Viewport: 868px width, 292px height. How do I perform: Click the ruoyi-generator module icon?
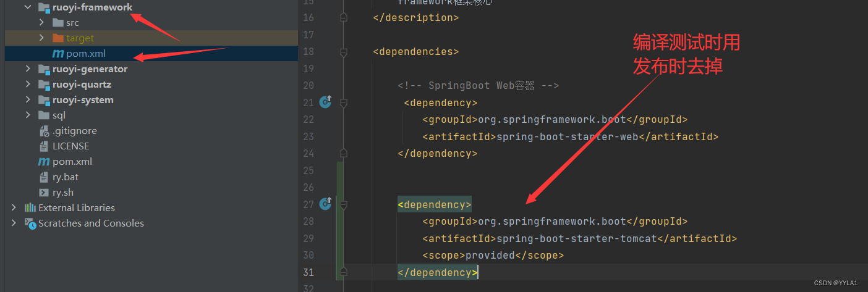coord(44,69)
